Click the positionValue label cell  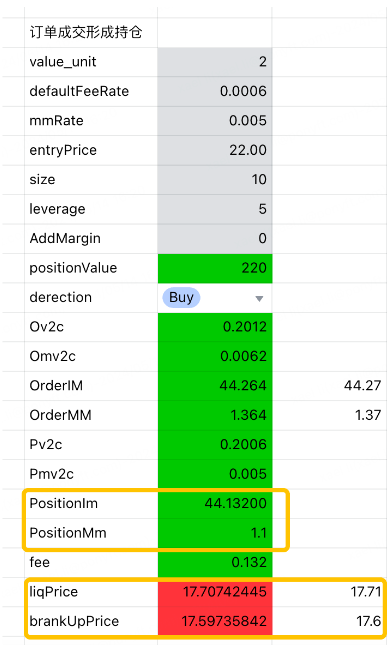[x=91, y=268]
